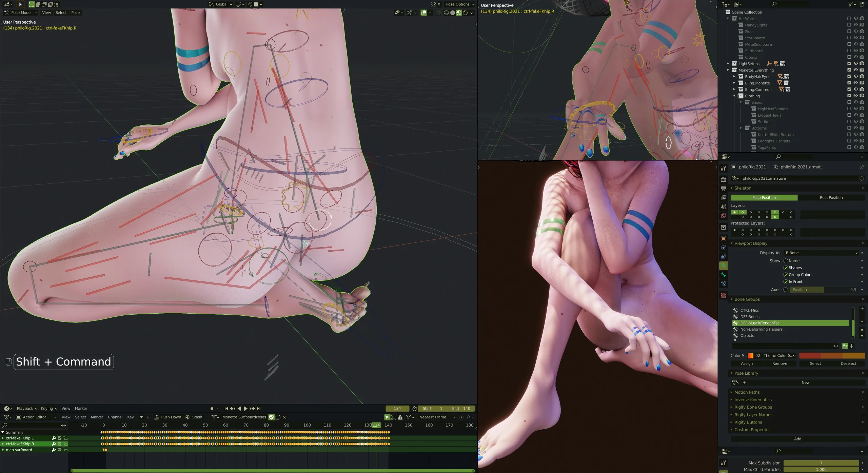Click the Pose Position button
868x473 pixels.
(764, 197)
